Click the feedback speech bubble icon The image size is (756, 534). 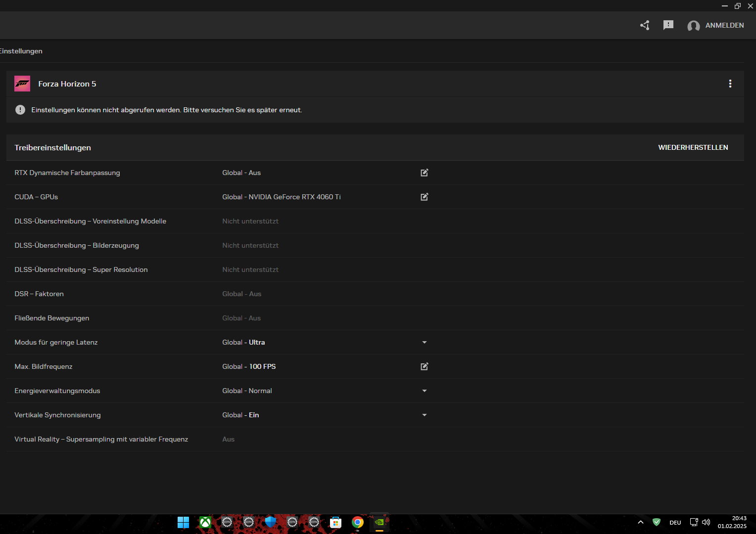668,25
